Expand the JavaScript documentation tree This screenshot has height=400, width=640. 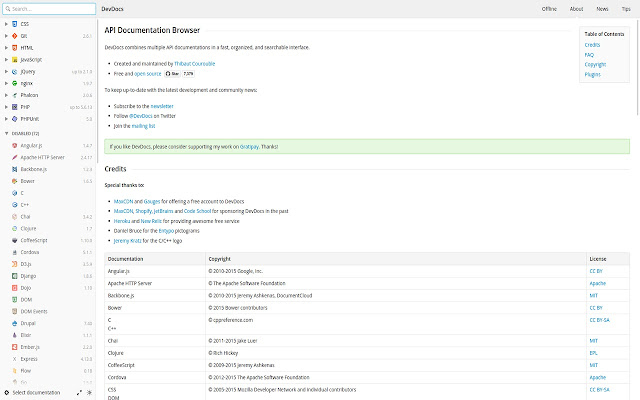(x=6, y=60)
